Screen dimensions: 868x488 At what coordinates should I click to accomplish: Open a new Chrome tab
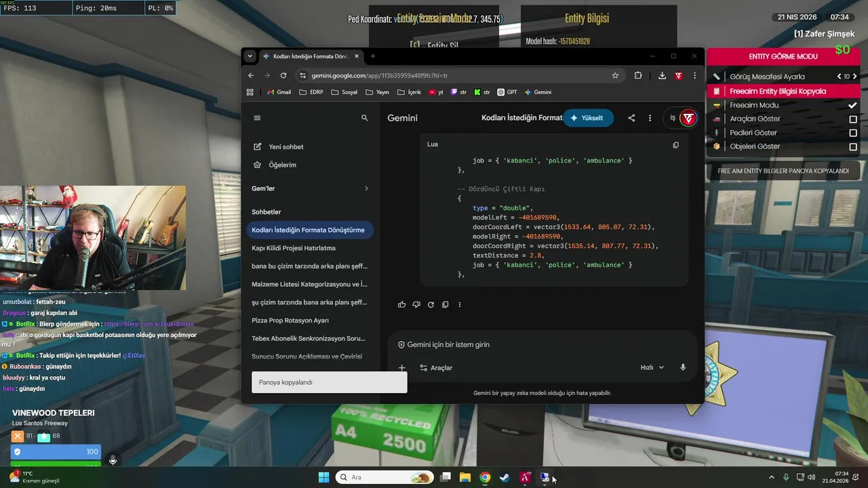(x=372, y=56)
